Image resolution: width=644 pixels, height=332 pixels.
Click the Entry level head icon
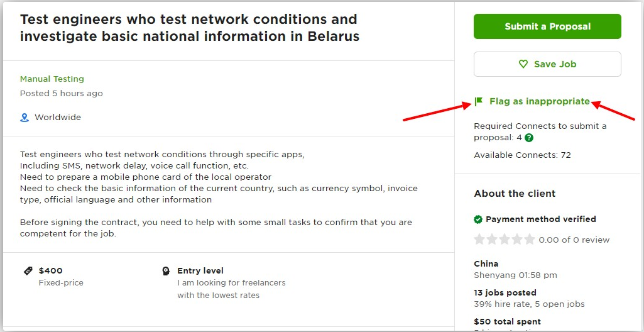pyautogui.click(x=166, y=271)
